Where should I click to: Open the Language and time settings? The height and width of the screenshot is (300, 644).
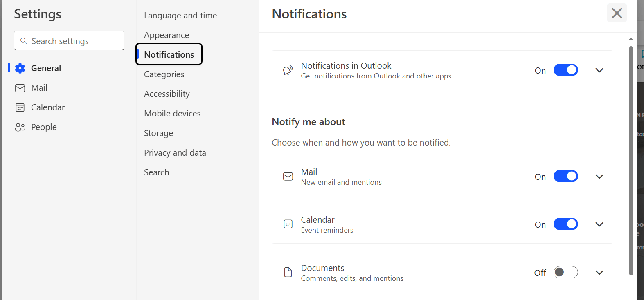180,16
